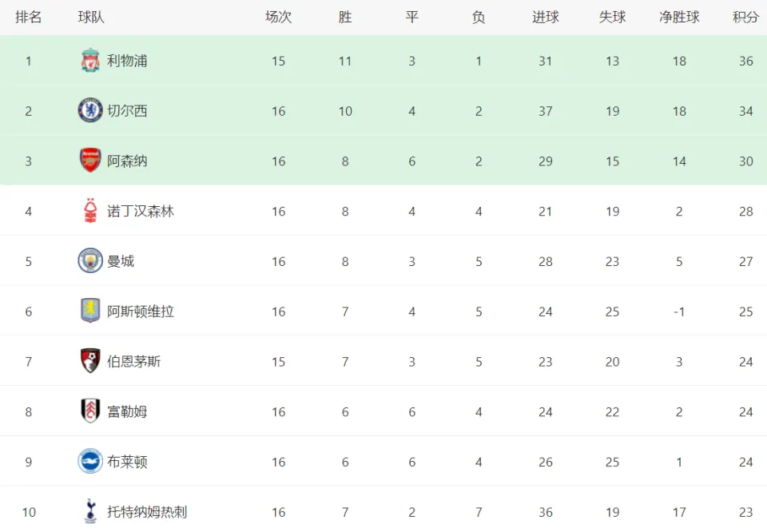Viewport: 767px width, 532px height.
Task: Click the 进球 column header
Action: [x=546, y=18]
